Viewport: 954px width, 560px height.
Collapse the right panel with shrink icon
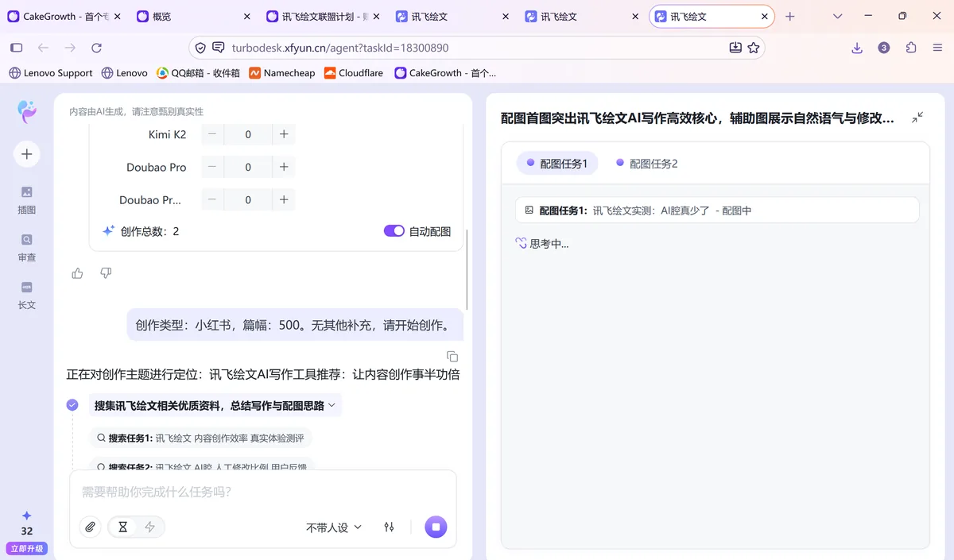click(917, 118)
